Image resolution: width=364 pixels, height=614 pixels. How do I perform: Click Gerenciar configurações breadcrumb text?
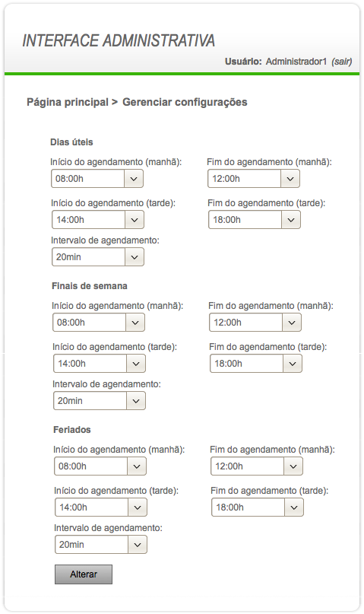185,102
